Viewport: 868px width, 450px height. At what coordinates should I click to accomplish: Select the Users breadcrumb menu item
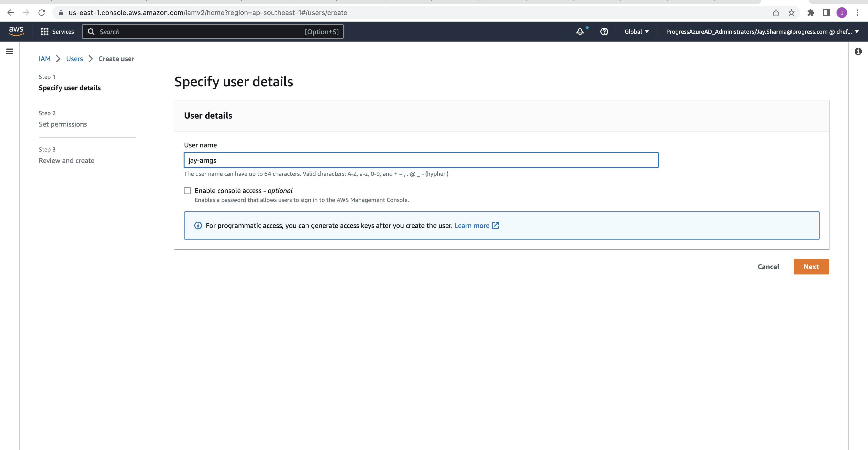click(x=74, y=58)
